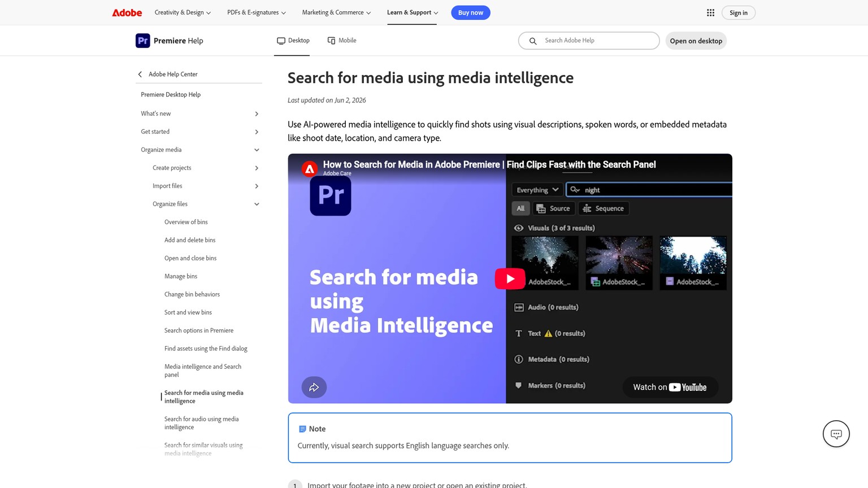
Task: Open Change bin behaviors page
Action: (192, 294)
